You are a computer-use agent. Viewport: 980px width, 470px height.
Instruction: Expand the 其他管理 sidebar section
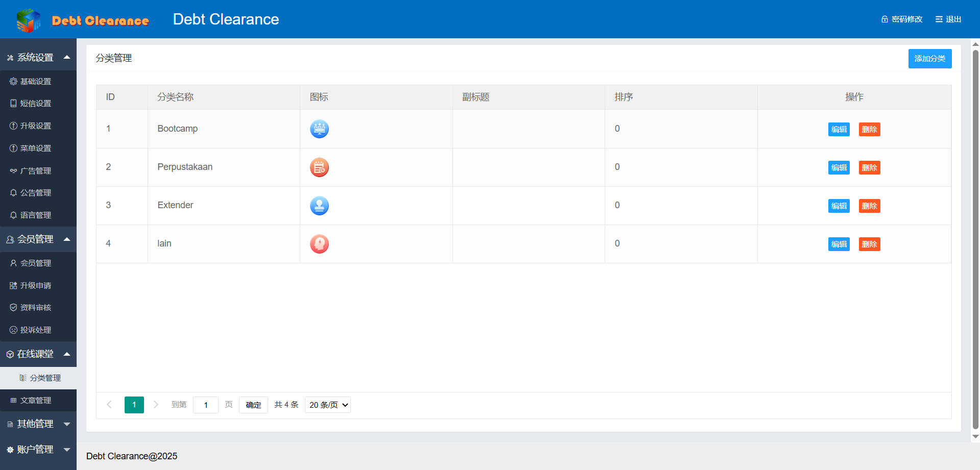point(67,424)
